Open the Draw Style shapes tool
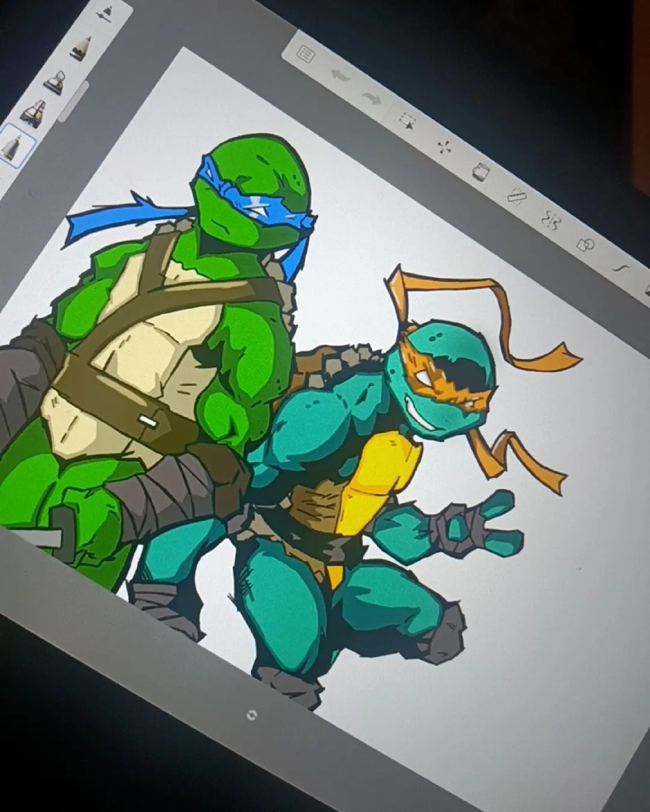Image resolution: width=650 pixels, height=812 pixels. tap(586, 244)
